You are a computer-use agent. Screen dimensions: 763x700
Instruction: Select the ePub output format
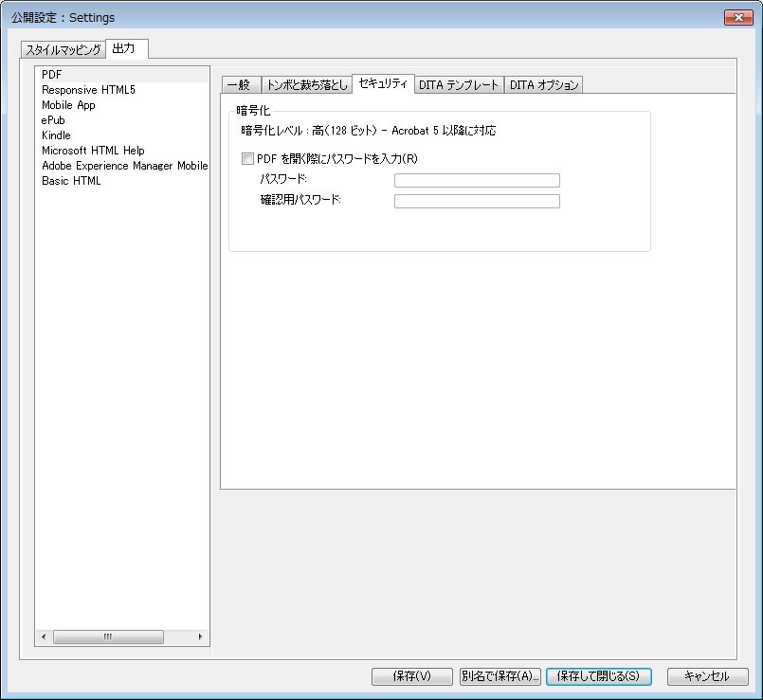52,120
